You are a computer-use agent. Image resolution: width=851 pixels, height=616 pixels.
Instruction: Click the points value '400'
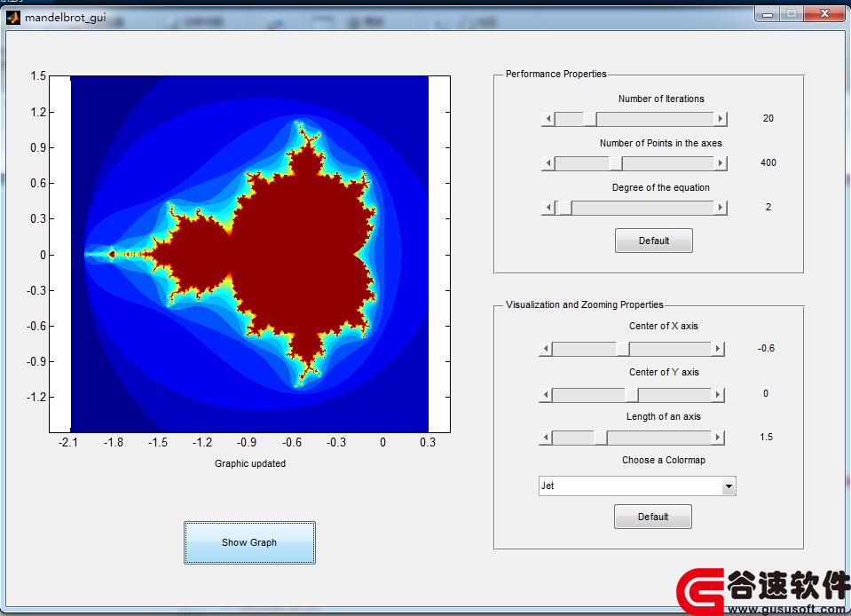tap(768, 162)
